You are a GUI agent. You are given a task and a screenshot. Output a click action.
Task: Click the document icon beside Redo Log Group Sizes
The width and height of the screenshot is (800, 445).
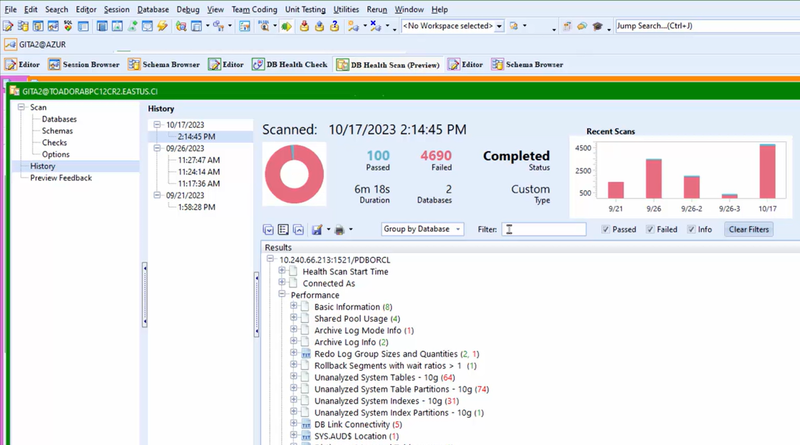[x=306, y=354]
